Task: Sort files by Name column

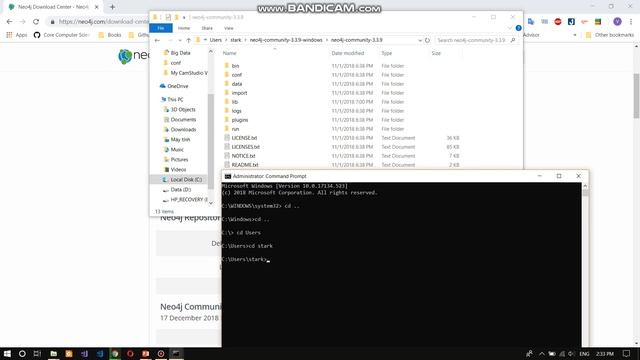Action: 229,53
